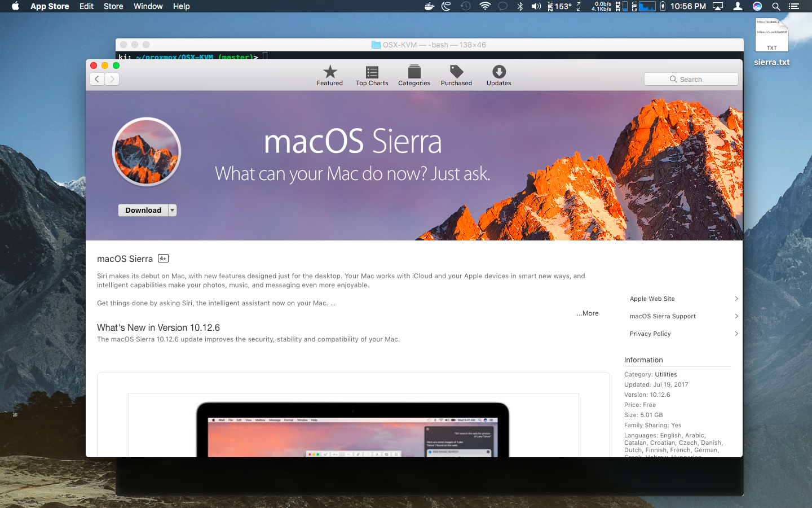Open the Apple Web Site link
The height and width of the screenshot is (508, 812).
(652, 299)
